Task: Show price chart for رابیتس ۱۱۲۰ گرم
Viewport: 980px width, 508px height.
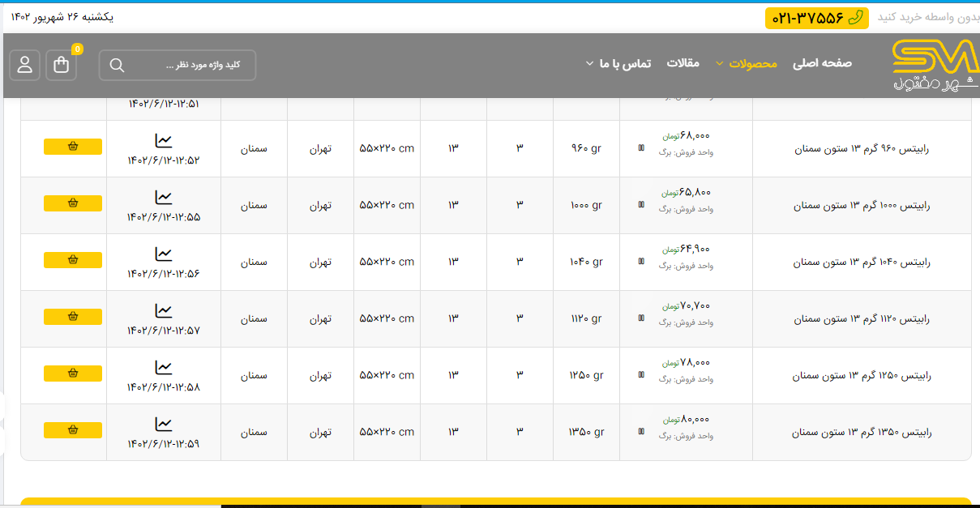Action: (164, 310)
